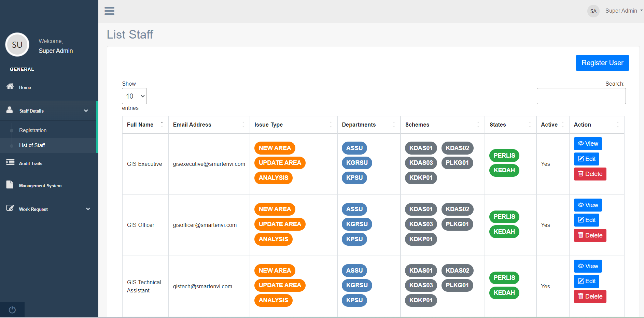This screenshot has width=644, height=318.
Task: Select List of Staff in sidebar
Action: [32, 145]
